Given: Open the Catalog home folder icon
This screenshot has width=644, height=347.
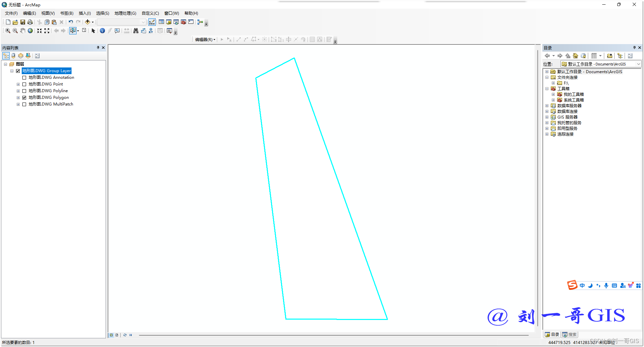Looking at the screenshot, I should (575, 56).
